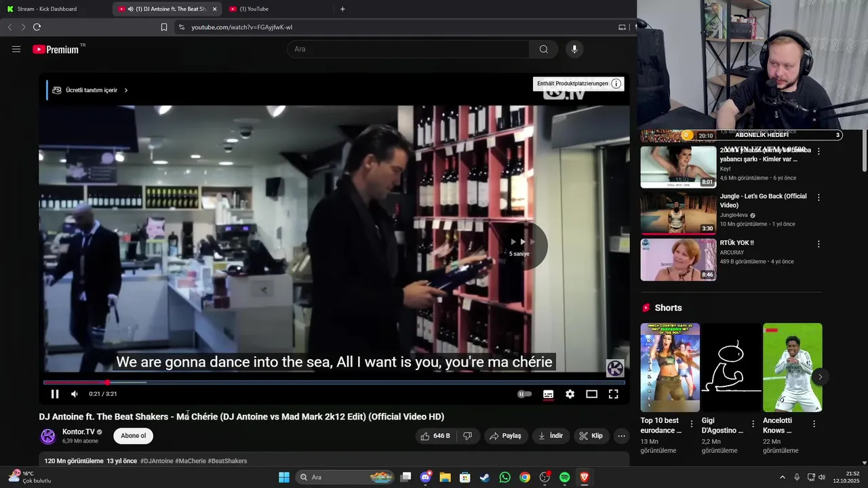This screenshot has height=488, width=868.
Task: Share the video via Paylaş button
Action: pos(505,436)
